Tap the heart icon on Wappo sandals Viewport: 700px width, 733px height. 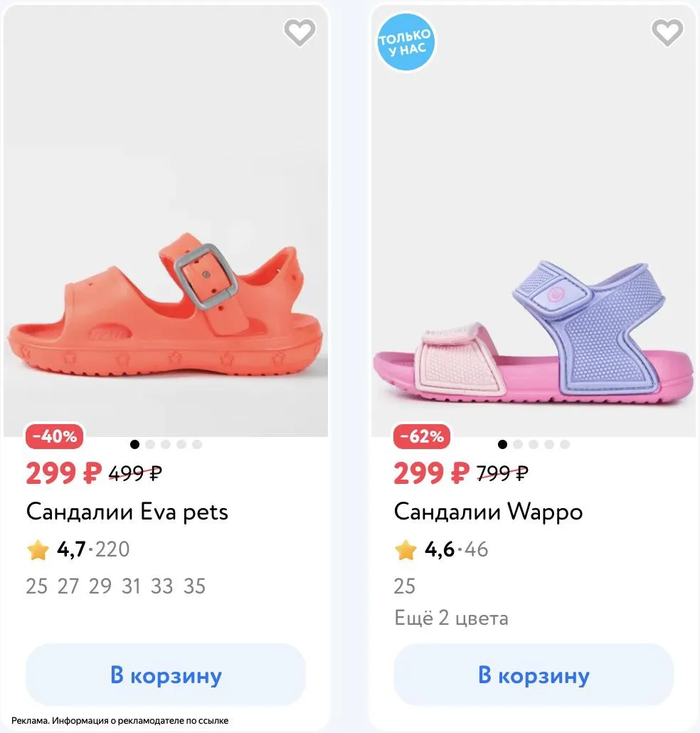(667, 32)
